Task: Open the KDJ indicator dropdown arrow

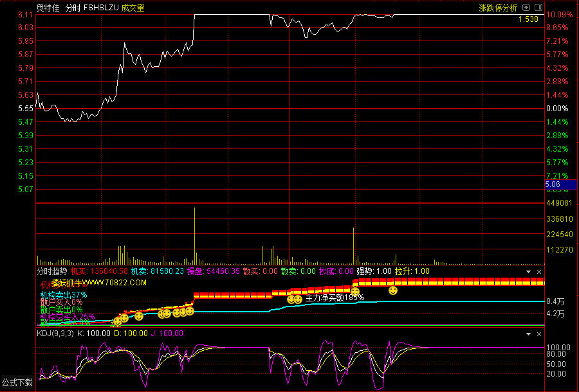Action: pos(528,334)
